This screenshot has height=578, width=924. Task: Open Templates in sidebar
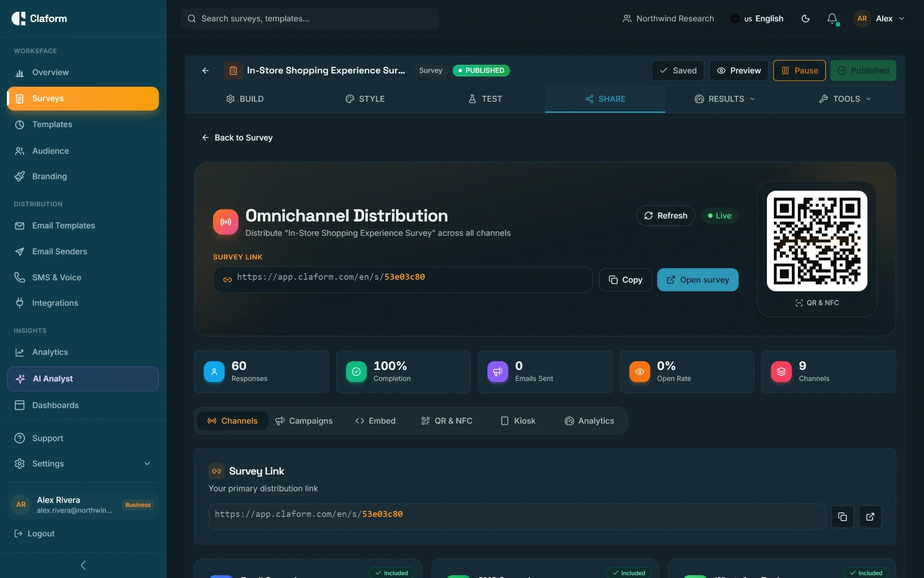pyautogui.click(x=83, y=124)
